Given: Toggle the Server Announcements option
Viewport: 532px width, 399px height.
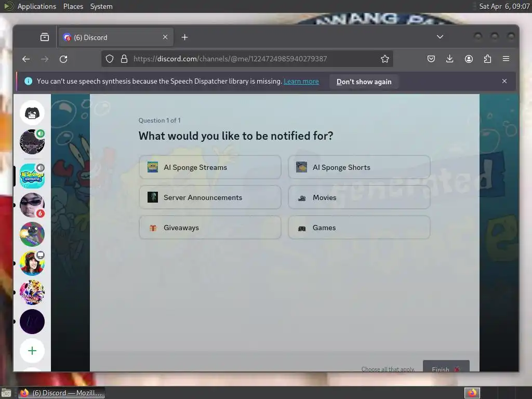Looking at the screenshot, I should [210, 197].
